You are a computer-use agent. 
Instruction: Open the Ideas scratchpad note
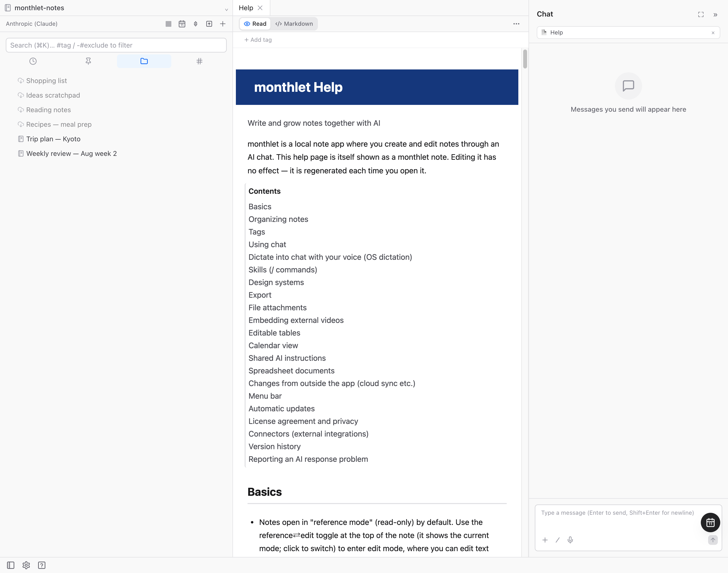point(53,95)
